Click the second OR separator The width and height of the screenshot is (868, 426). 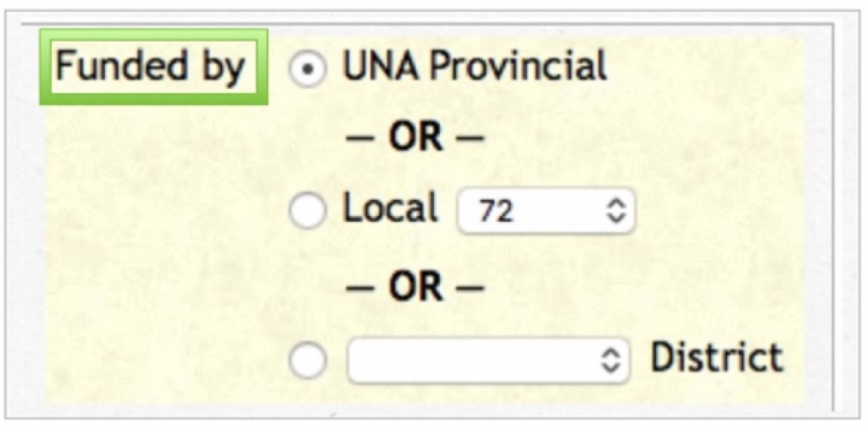tap(415, 288)
